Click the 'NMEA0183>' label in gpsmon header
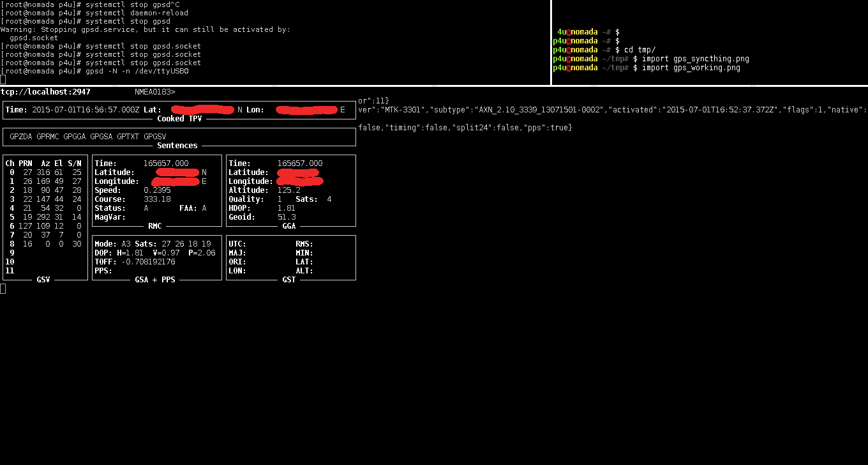This screenshot has width=868, height=465. pyautogui.click(x=154, y=92)
